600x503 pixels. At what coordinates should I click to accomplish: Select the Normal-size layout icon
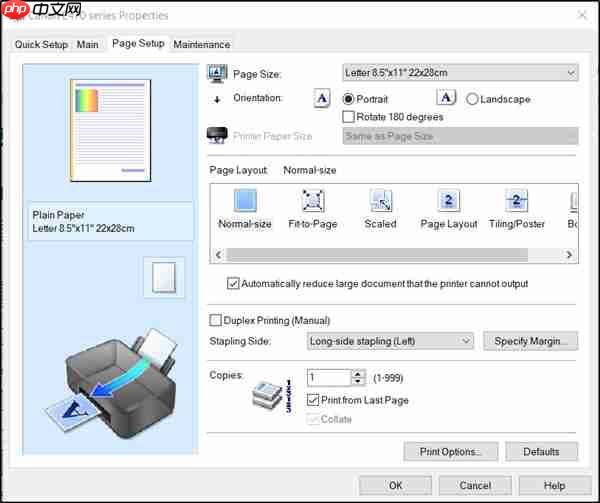(x=245, y=200)
